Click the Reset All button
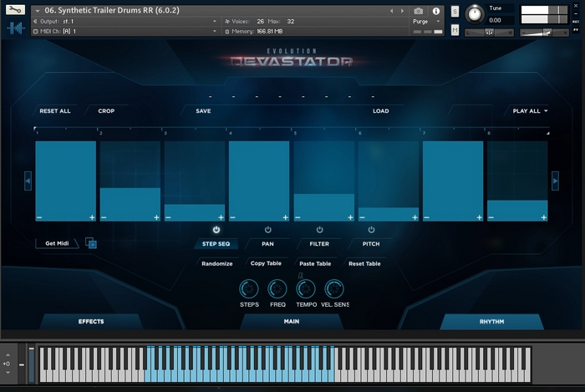The height and width of the screenshot is (392, 585). (55, 110)
